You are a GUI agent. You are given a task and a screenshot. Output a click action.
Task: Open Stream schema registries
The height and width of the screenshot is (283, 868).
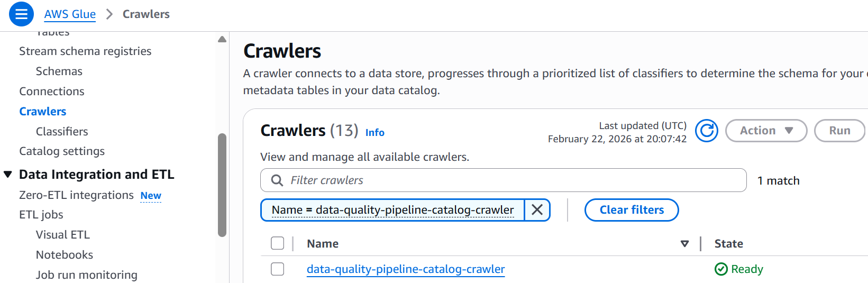coord(85,51)
